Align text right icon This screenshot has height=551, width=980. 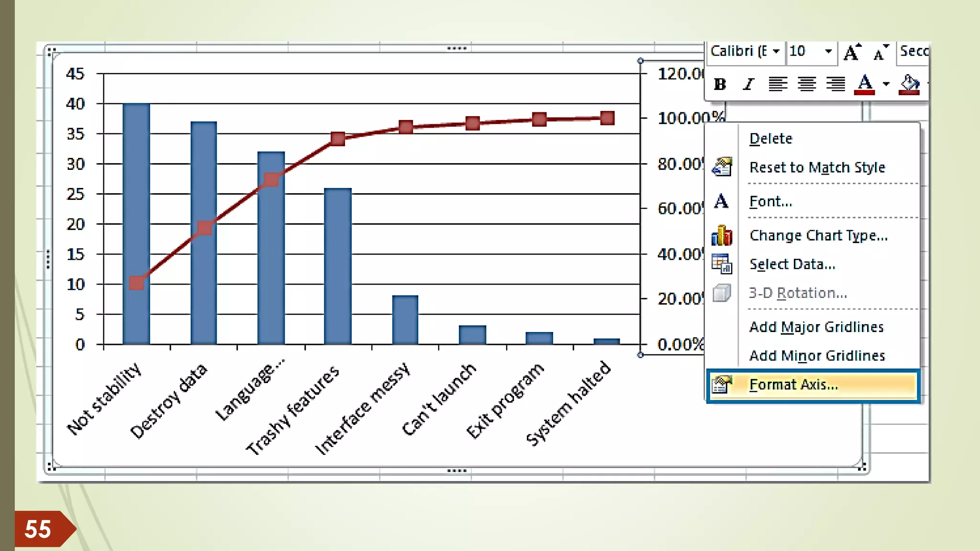coord(835,85)
